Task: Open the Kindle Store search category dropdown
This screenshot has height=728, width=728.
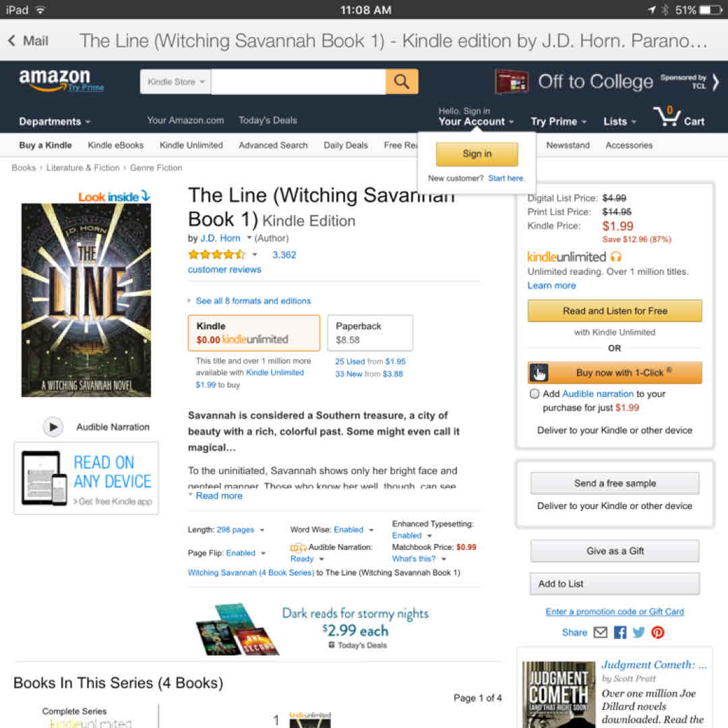Action: (x=175, y=82)
